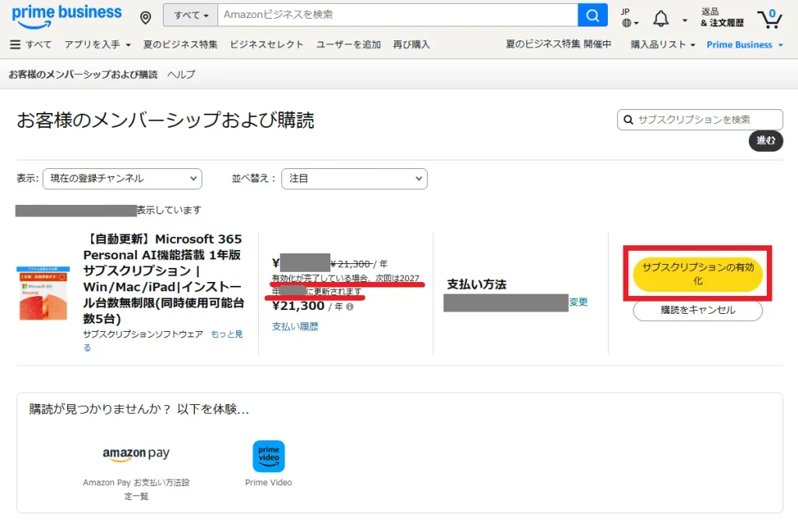Click 変更 payment method link
This screenshot has width=798, height=532.
coord(578,302)
